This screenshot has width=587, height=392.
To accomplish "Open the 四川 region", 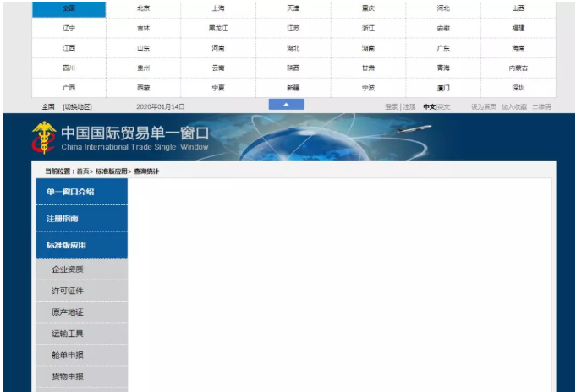I will click(69, 68).
